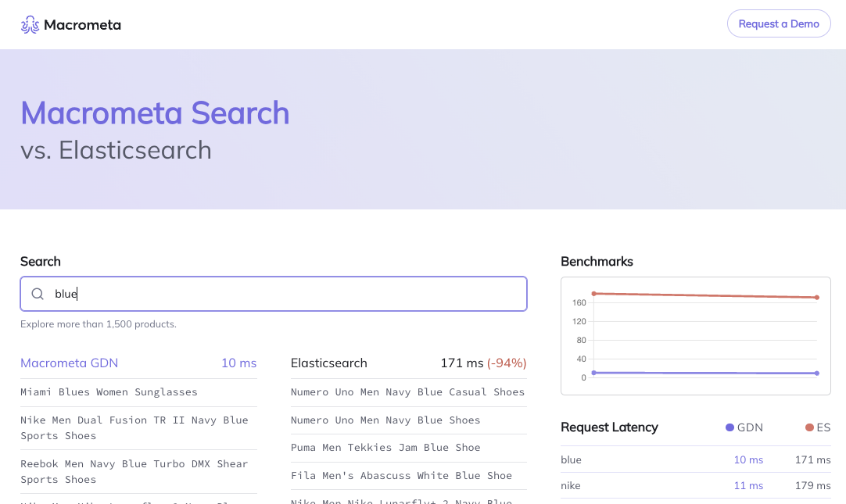Toggle the GDN series in Request Latency legend
The height and width of the screenshot is (504, 846).
point(744,427)
